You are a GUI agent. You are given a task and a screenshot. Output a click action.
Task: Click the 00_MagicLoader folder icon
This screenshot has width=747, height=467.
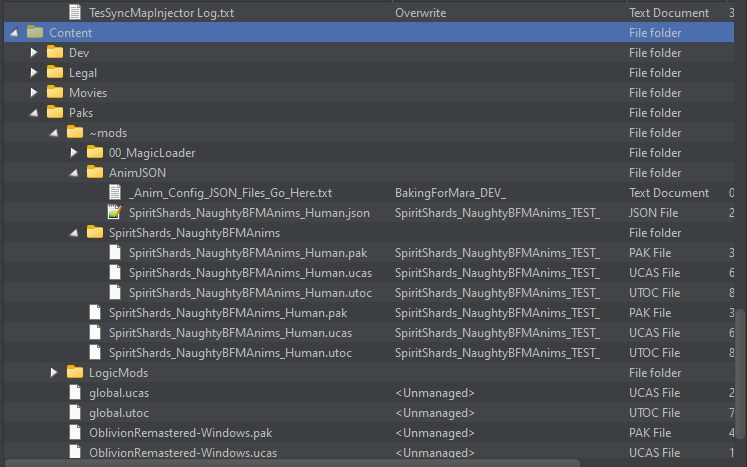[95, 153]
